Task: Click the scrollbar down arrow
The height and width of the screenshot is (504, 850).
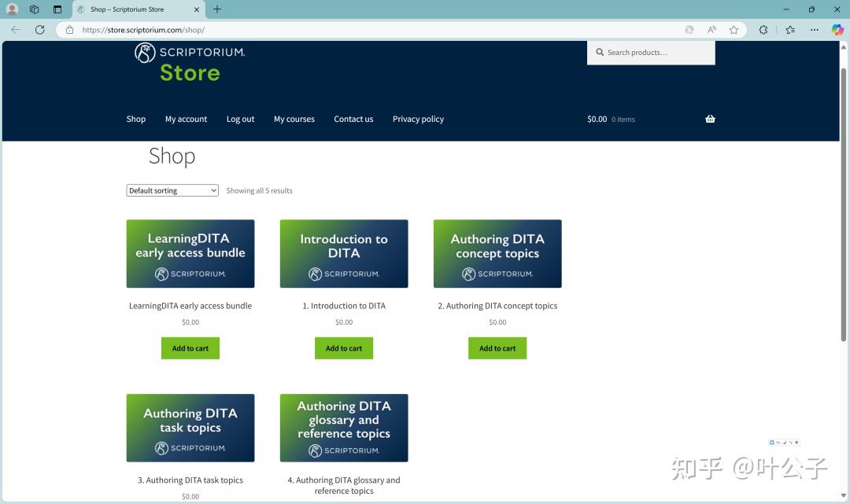Action: [843, 495]
